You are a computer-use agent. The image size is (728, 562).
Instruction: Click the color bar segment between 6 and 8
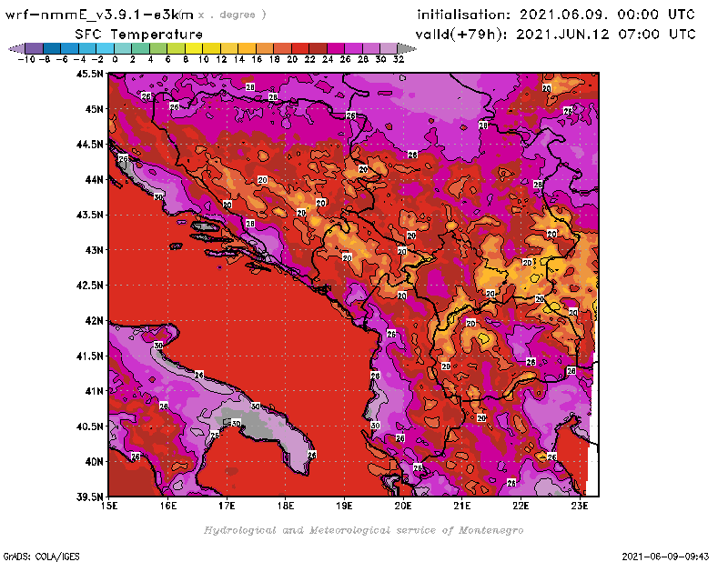(177, 48)
